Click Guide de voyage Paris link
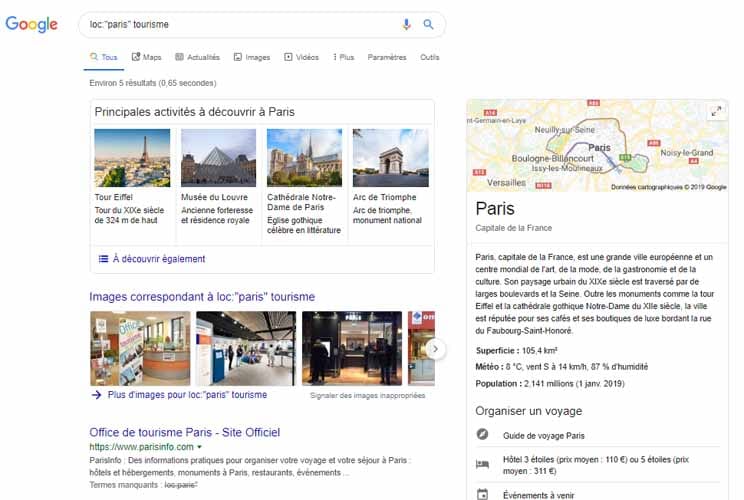744x500 pixels. [x=544, y=435]
